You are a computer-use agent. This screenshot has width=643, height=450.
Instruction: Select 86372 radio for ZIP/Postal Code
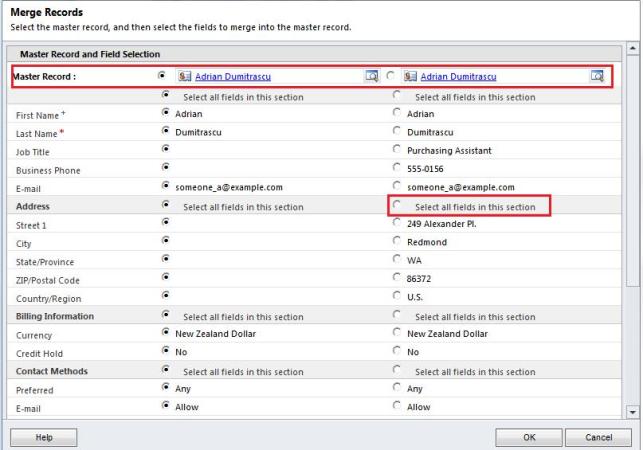coord(397,277)
